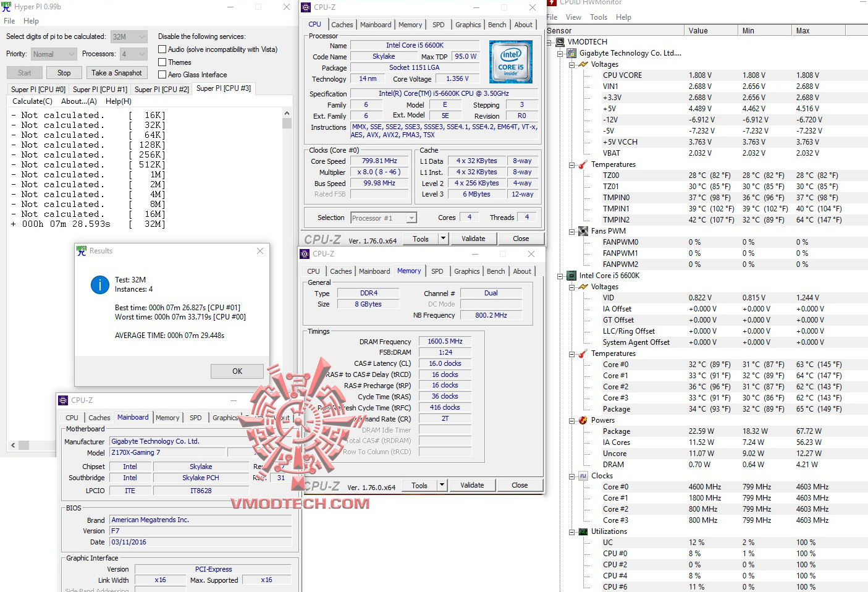This screenshot has width=868, height=592.
Task: Click Validate in top CPU-Z window
Action: [473, 239]
